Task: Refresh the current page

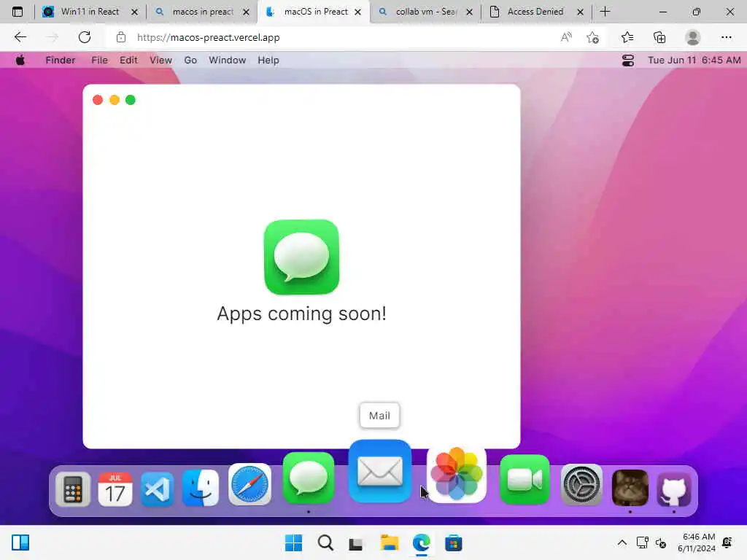Action: coord(85,37)
